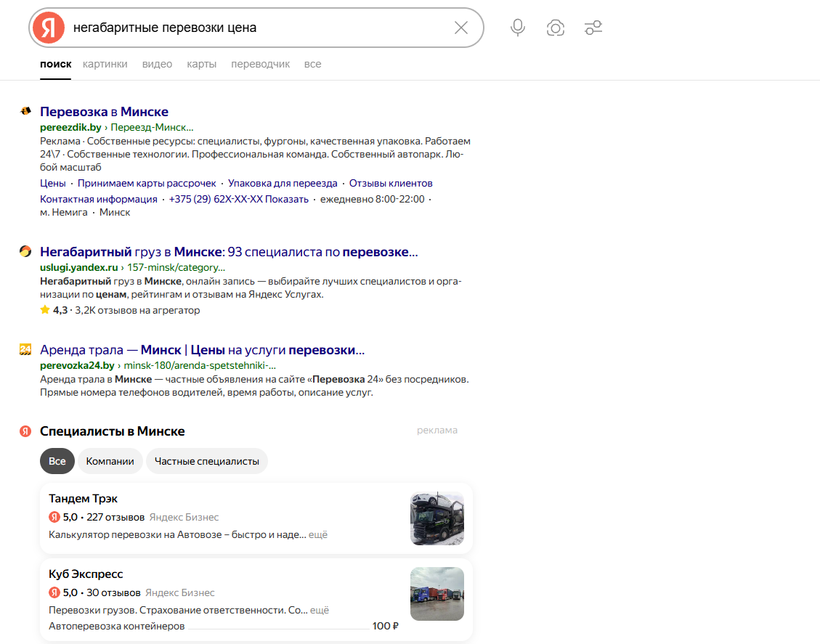Click the pereezdik.by green URL
Image resolution: width=820 pixels, height=644 pixels.
[x=70, y=127]
